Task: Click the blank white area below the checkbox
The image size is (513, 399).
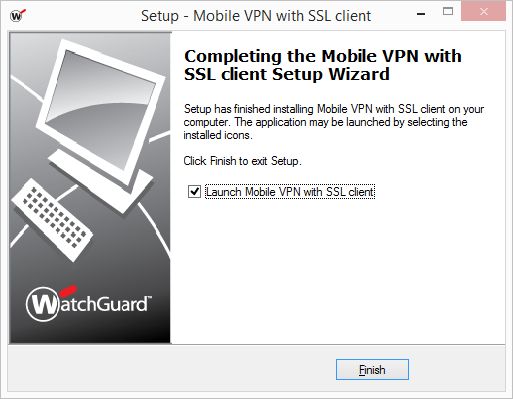Action: (337, 270)
